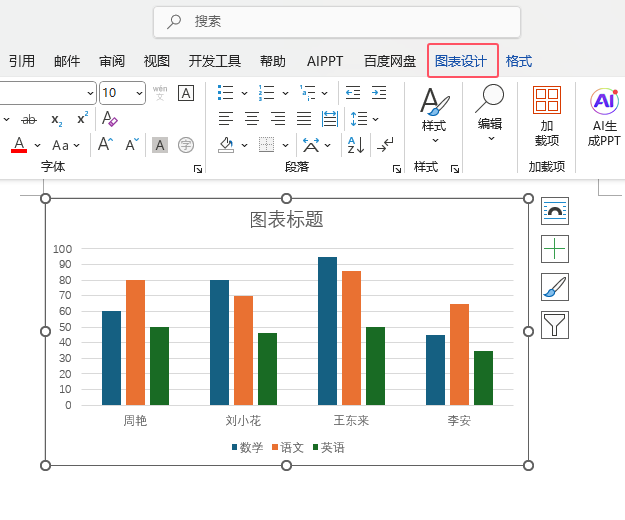The image size is (625, 520).
Task: Open the Editing menu button
Action: click(x=490, y=114)
